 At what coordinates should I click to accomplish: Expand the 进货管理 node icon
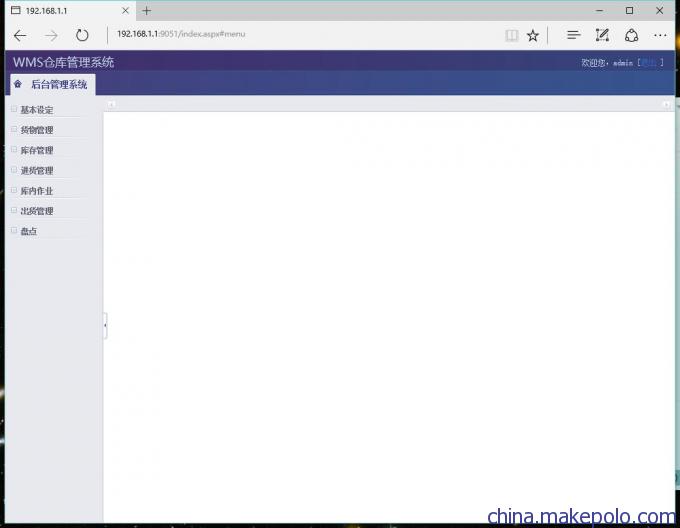click(x=14, y=169)
